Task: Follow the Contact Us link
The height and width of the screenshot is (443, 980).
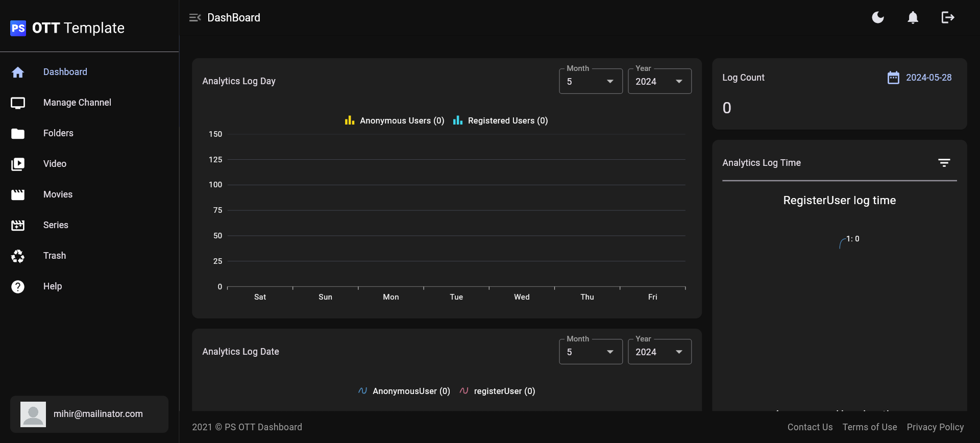Action: [x=810, y=427]
